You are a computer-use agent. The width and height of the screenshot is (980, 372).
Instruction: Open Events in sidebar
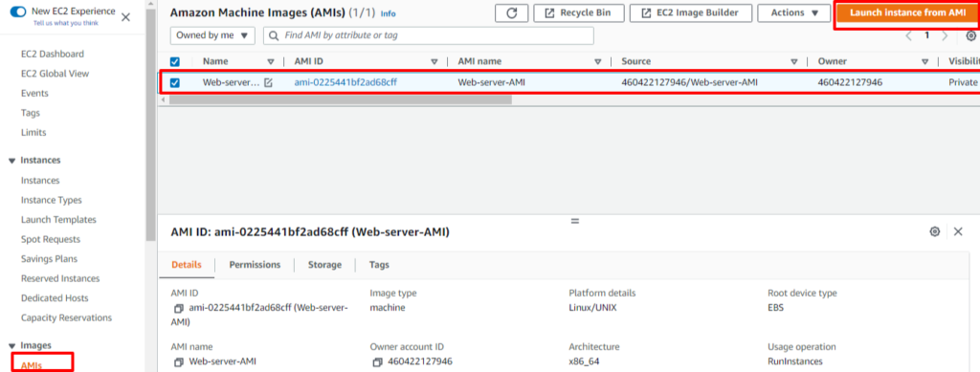coord(34,94)
